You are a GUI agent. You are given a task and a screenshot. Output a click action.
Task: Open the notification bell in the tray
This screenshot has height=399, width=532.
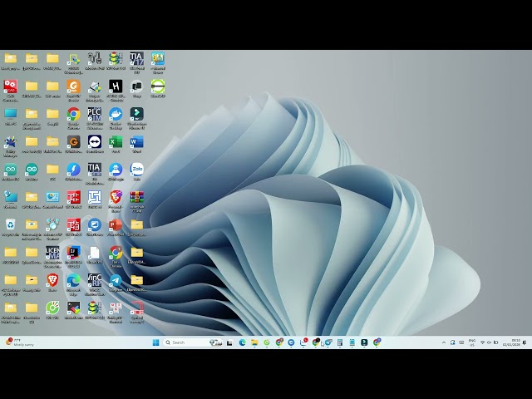point(525,342)
